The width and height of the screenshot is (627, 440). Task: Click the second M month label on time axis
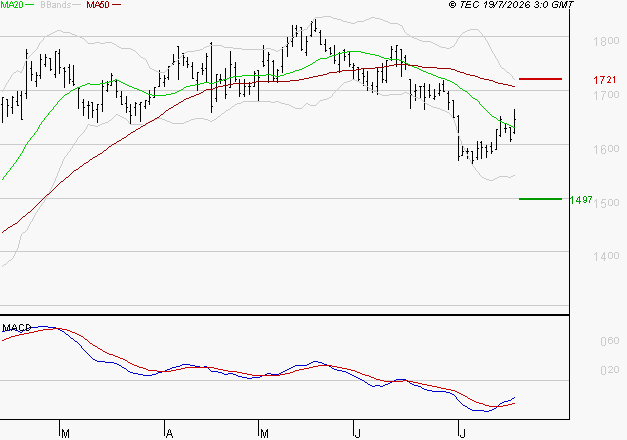click(x=264, y=434)
